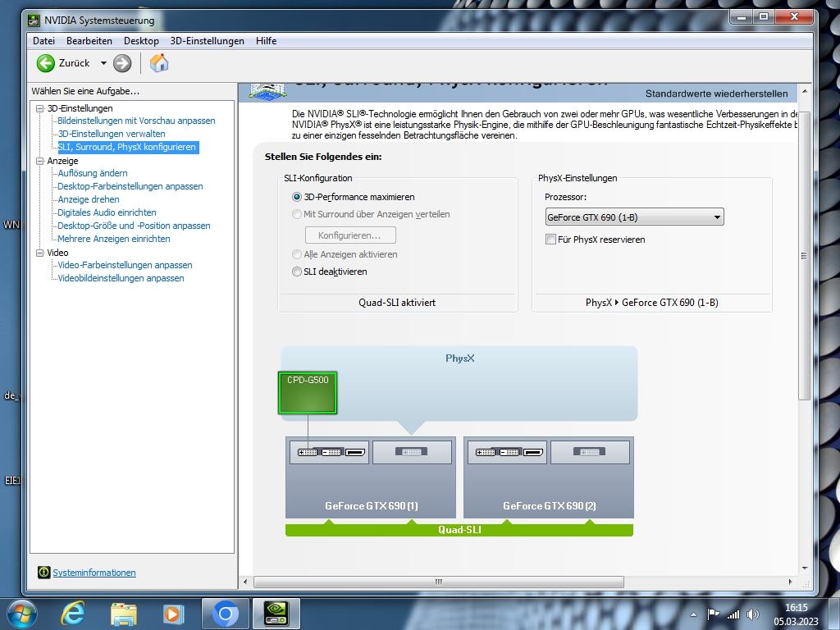Click the horizontal scrollbar thumb

pyautogui.click(x=439, y=582)
